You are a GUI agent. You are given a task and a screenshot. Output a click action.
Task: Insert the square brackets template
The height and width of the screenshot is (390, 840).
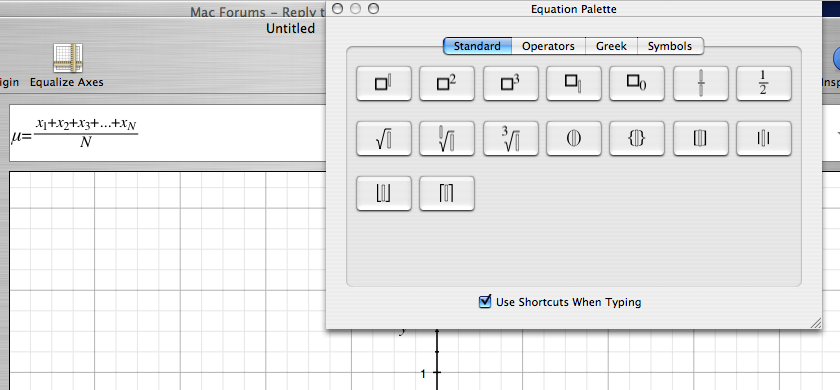point(701,139)
